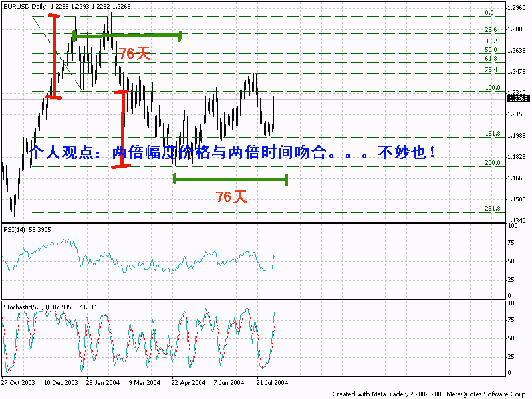The width and height of the screenshot is (532, 399).
Task: Click the upper red 76天 annotation
Action: (134, 53)
